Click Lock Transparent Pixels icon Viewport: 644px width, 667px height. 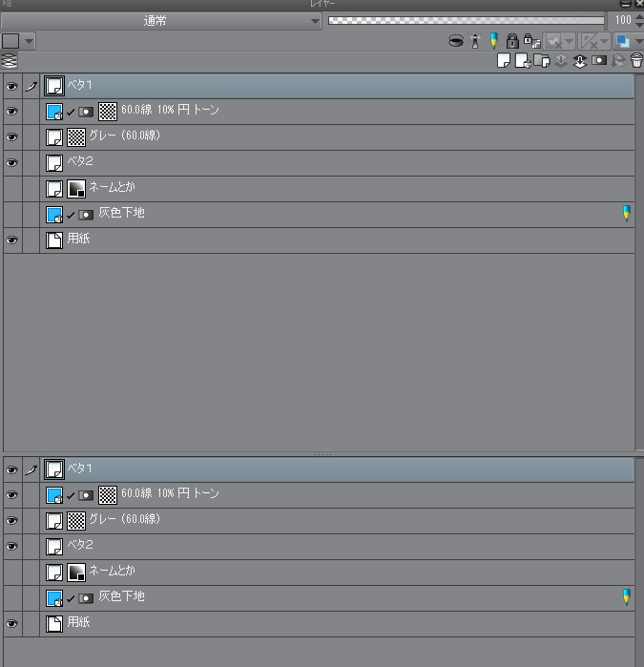click(x=531, y=41)
